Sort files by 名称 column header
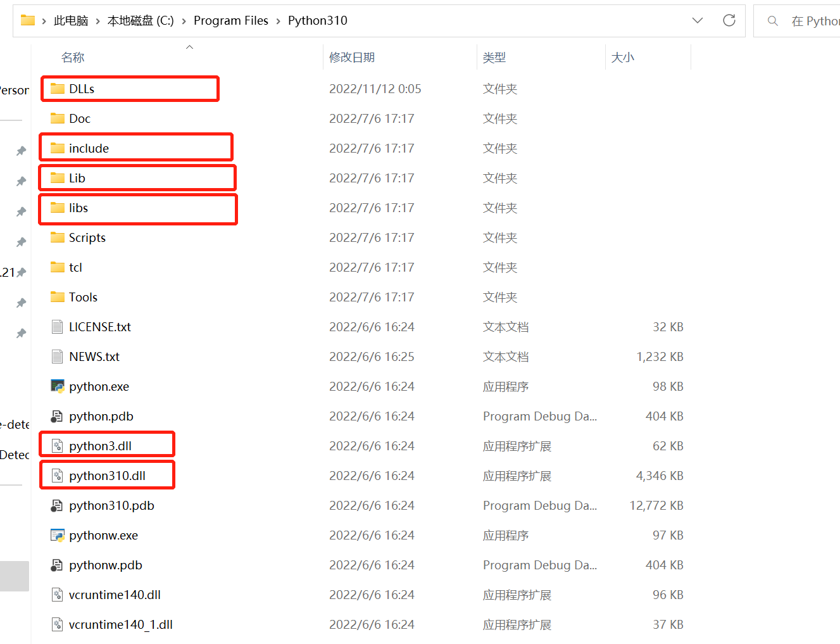Screen dimensions: 840x644 (x=73, y=58)
